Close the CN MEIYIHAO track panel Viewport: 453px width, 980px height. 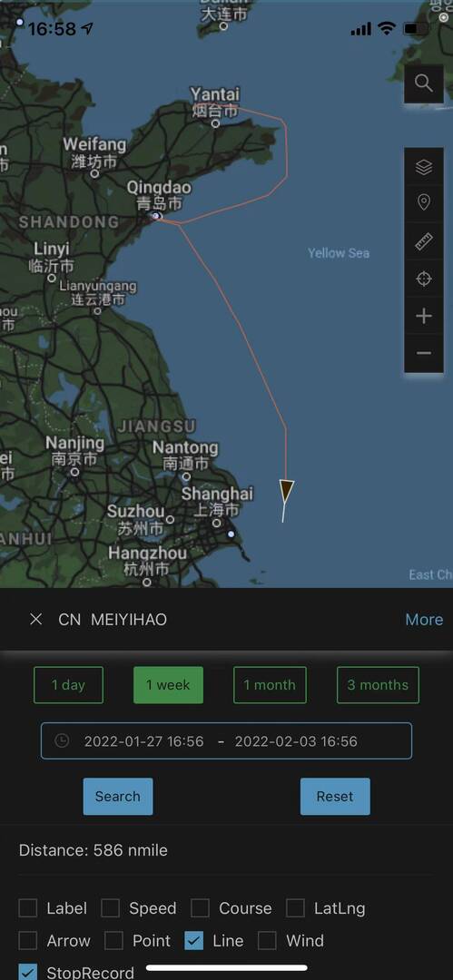(x=36, y=620)
